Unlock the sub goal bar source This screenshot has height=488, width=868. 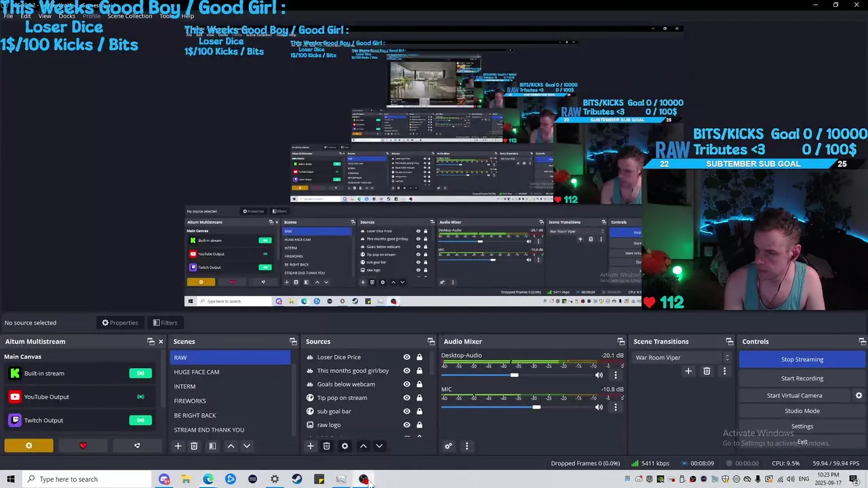(x=419, y=411)
